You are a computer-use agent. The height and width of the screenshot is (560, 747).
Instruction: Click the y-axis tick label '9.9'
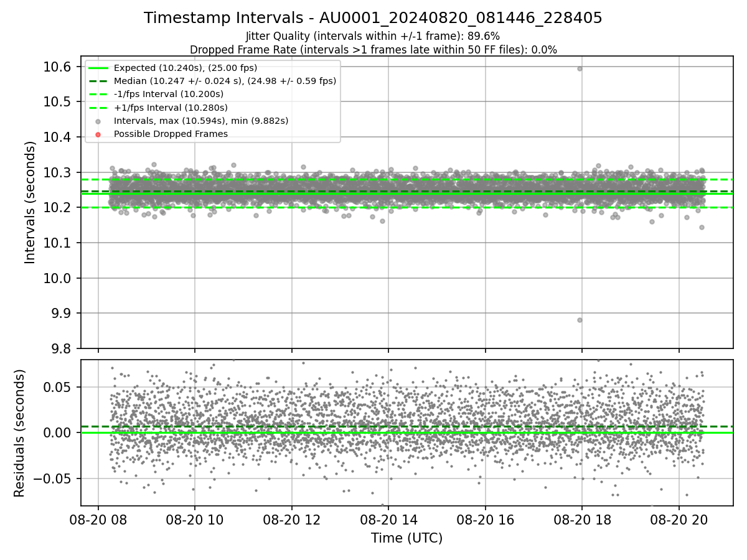[61, 313]
